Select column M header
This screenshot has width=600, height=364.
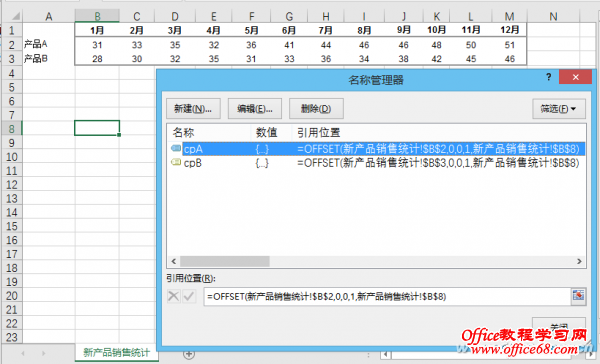click(509, 16)
